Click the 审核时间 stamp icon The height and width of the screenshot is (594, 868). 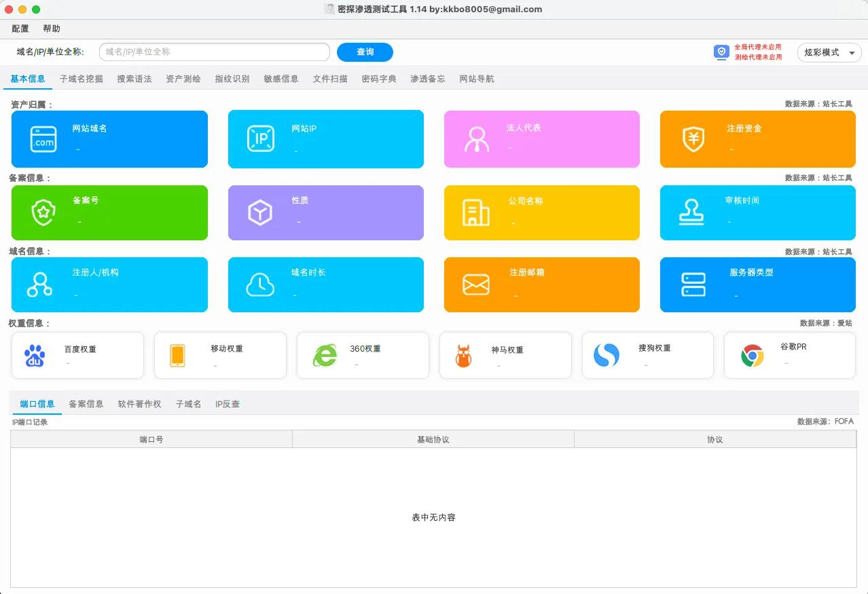691,212
